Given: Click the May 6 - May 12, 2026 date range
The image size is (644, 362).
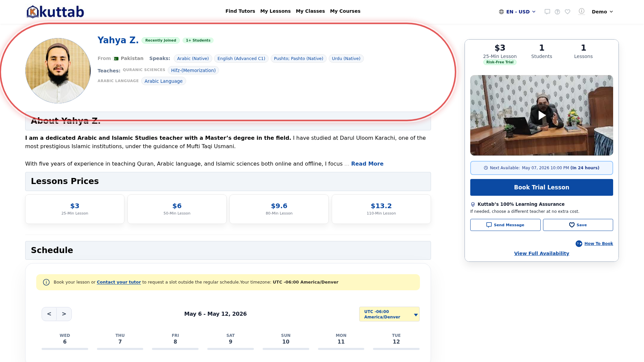Looking at the screenshot, I should [x=215, y=314].
